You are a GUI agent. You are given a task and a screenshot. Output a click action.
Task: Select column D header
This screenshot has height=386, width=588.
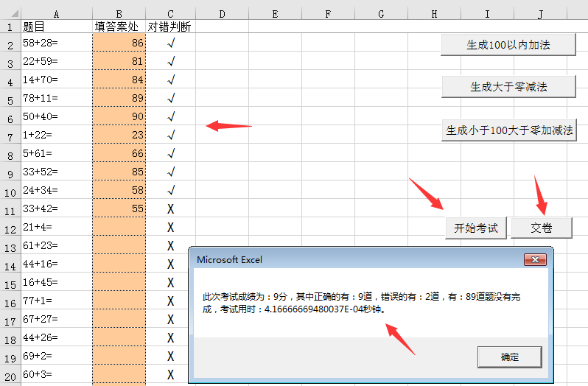pos(222,14)
